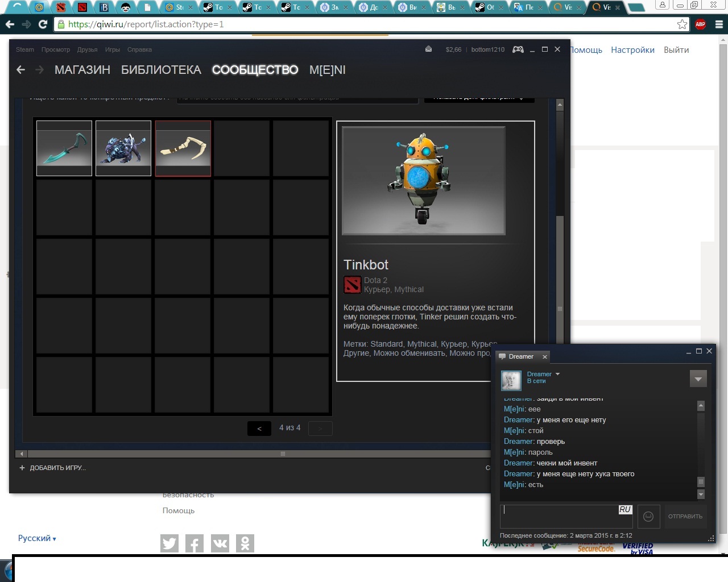Open chat options dropdown button
Image resolution: width=728 pixels, height=582 pixels.
[698, 379]
